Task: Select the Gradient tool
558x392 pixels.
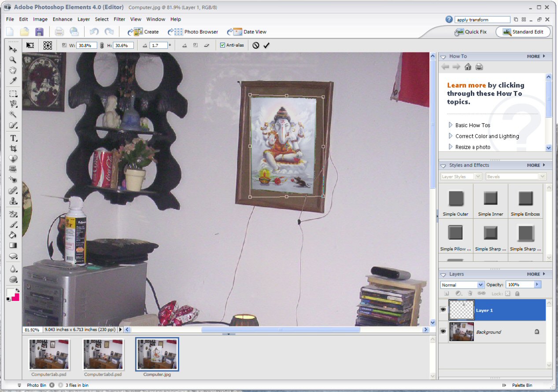Action: pos(13,245)
